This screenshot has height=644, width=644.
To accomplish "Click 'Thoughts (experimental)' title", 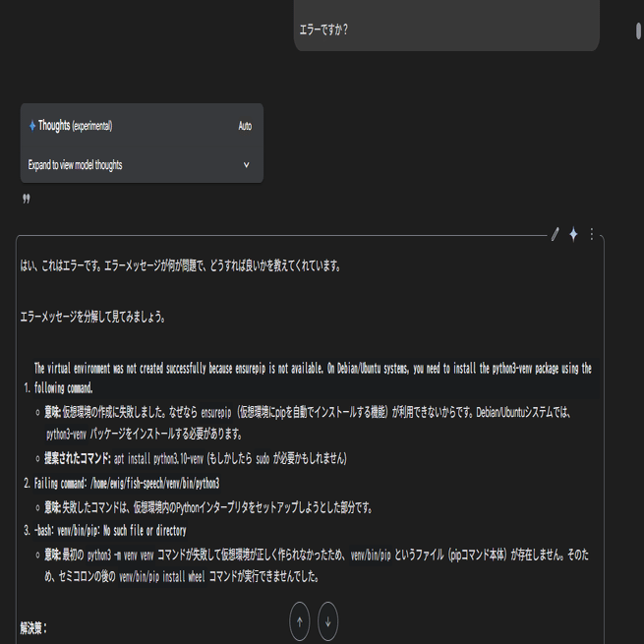I will click(x=75, y=126).
